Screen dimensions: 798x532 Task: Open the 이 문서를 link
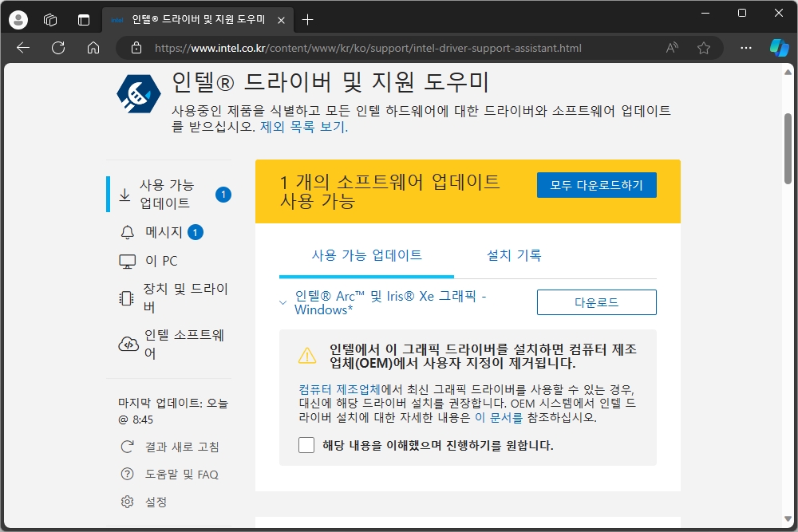point(499,418)
